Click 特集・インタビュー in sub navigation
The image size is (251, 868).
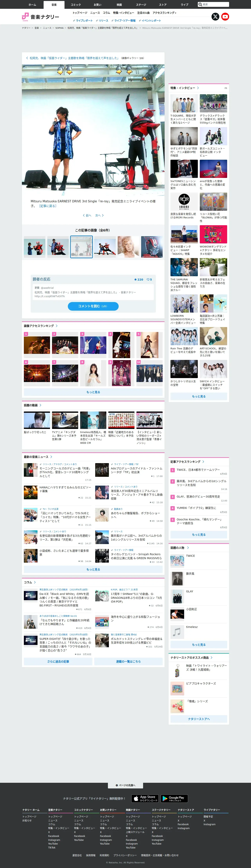(x=124, y=13)
